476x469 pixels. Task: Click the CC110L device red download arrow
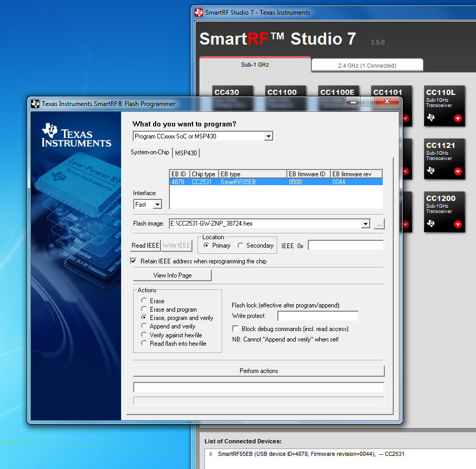pyautogui.click(x=458, y=119)
